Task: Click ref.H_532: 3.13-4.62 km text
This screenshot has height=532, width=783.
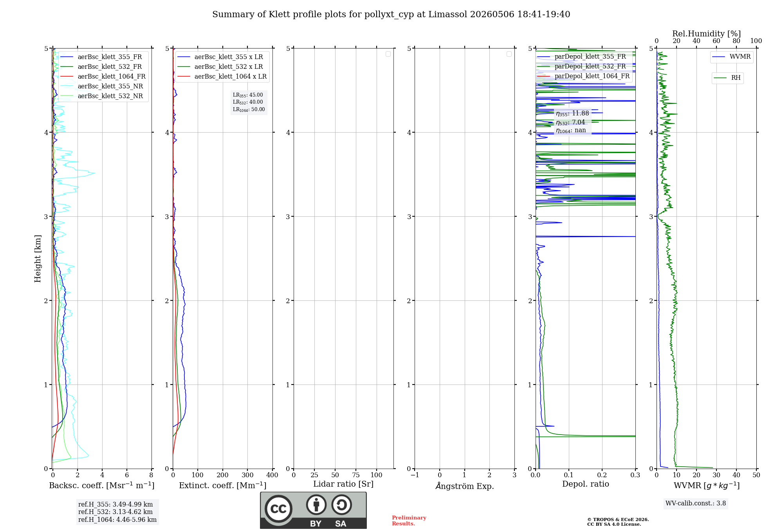Action: click(x=115, y=512)
